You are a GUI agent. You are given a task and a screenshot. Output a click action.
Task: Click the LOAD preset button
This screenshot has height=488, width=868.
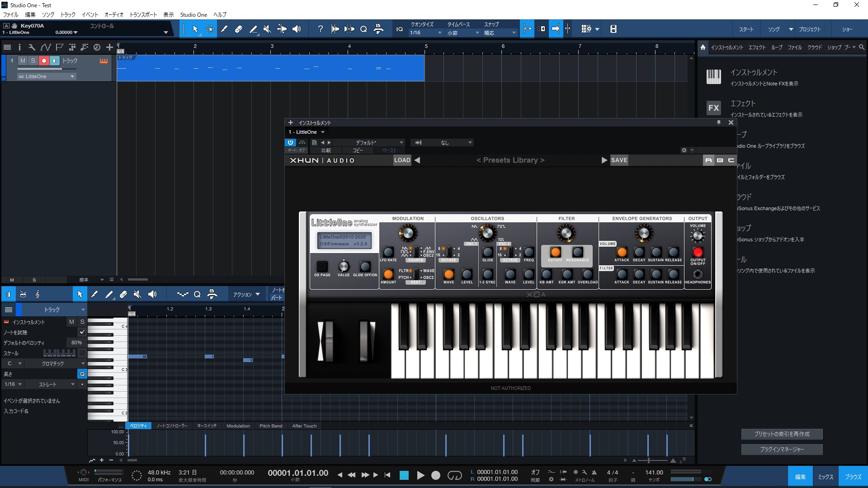tap(402, 160)
